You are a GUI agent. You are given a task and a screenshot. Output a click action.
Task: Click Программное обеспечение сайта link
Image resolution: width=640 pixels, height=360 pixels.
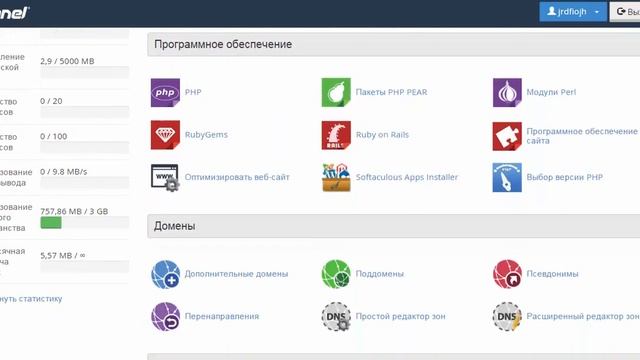(x=582, y=136)
